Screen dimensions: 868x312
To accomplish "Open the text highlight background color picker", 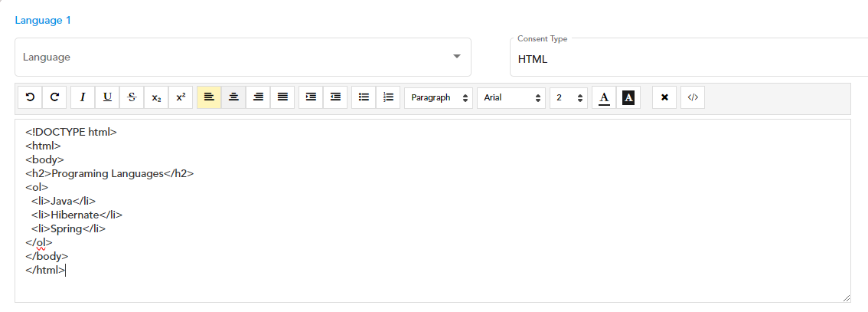I will (x=628, y=97).
